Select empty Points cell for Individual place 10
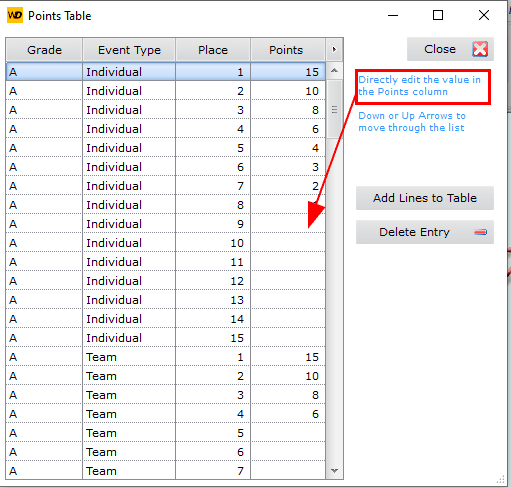Image resolution: width=511 pixels, height=488 pixels. coord(288,243)
